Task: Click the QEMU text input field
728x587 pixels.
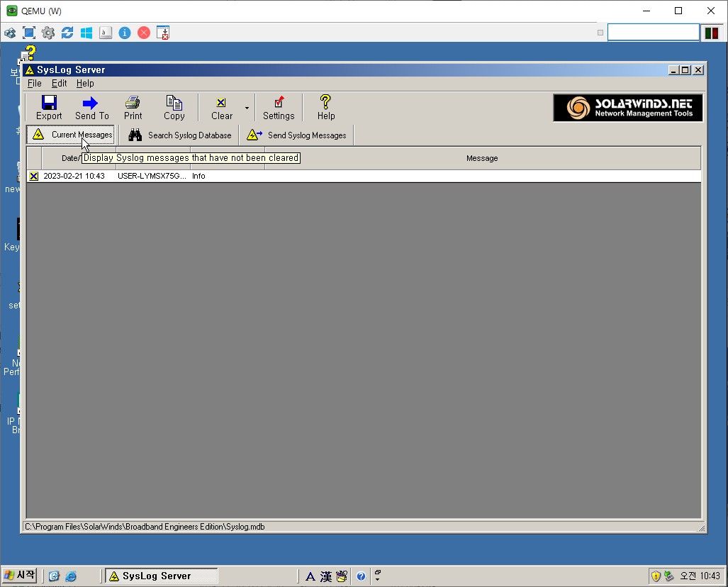Action: pos(654,33)
